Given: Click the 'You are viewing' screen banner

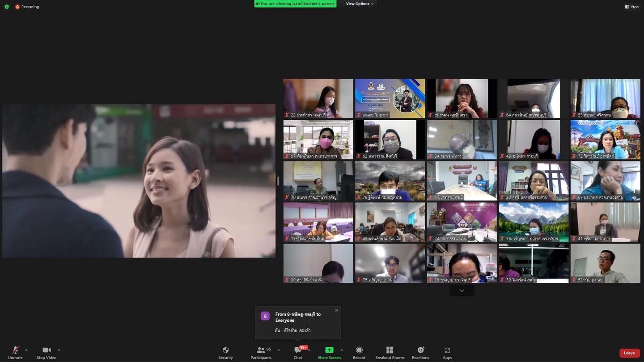Looking at the screenshot, I should pos(295,4).
